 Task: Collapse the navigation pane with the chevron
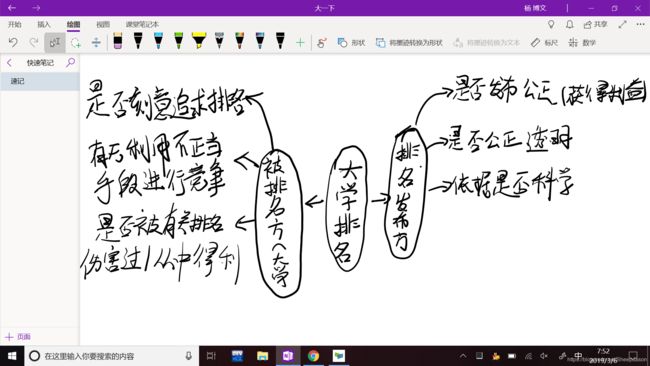[x=9, y=63]
